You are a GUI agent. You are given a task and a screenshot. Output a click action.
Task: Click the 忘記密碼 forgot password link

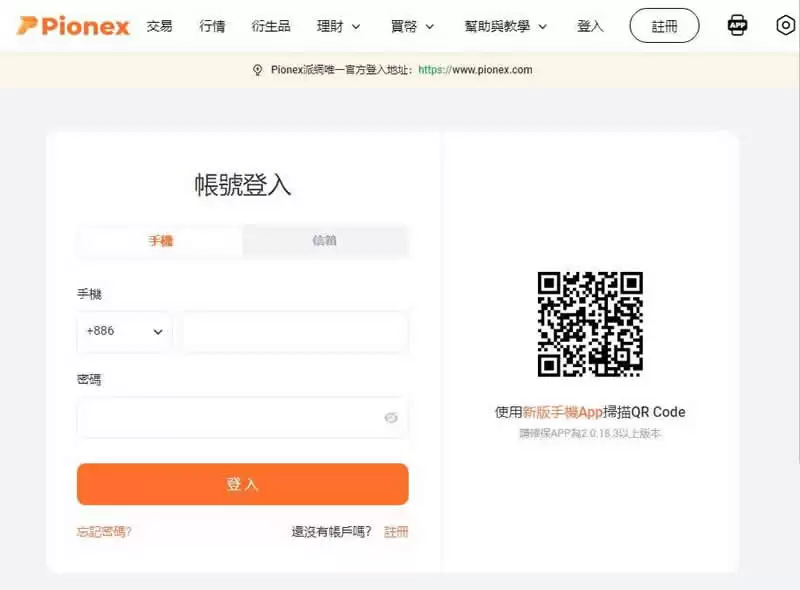pos(103,532)
